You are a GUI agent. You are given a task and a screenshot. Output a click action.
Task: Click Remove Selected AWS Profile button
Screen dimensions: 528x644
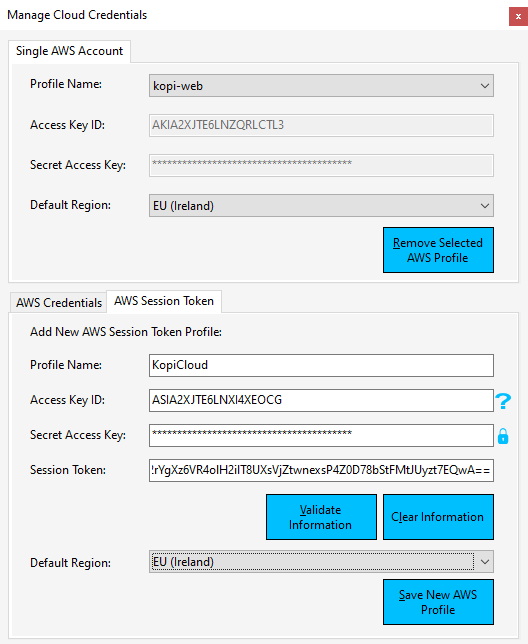point(438,250)
